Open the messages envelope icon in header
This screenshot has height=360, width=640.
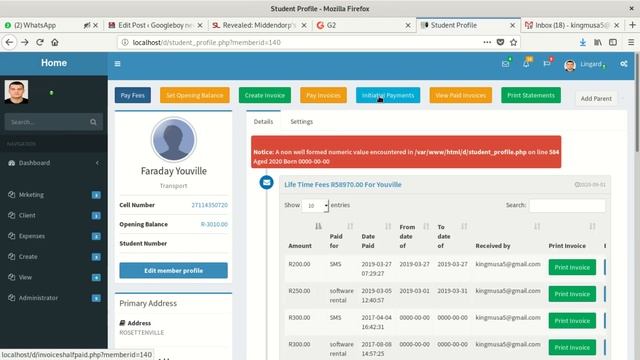click(506, 64)
